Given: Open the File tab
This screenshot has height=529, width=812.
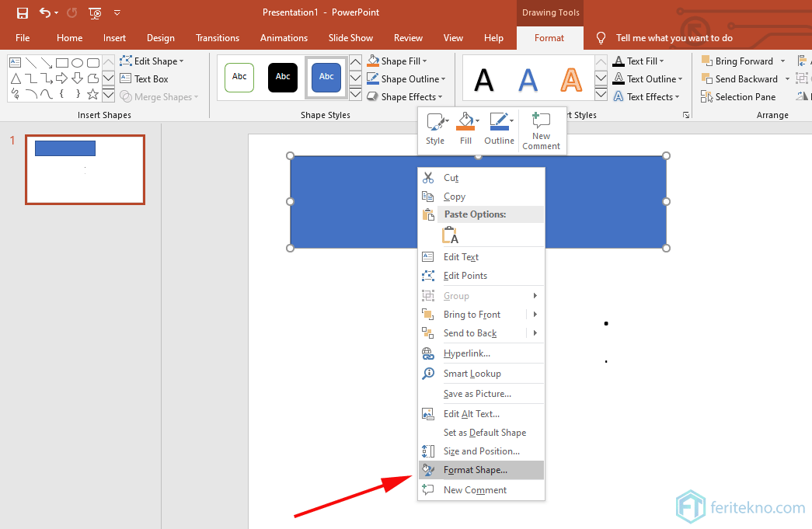Looking at the screenshot, I should pos(23,38).
